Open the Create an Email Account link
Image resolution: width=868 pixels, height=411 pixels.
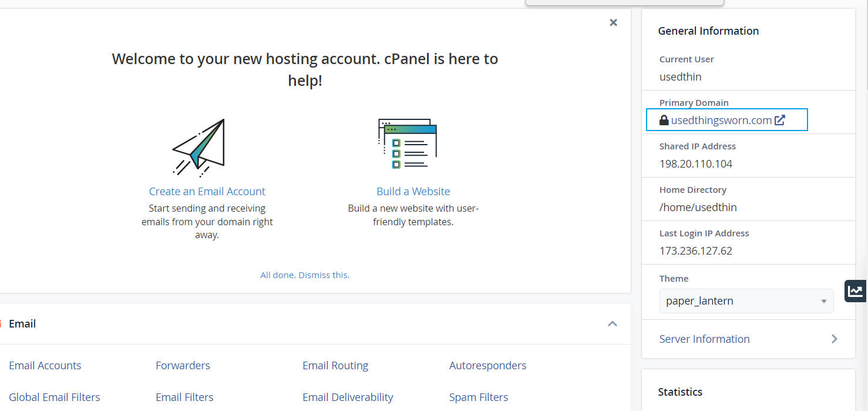tap(207, 191)
